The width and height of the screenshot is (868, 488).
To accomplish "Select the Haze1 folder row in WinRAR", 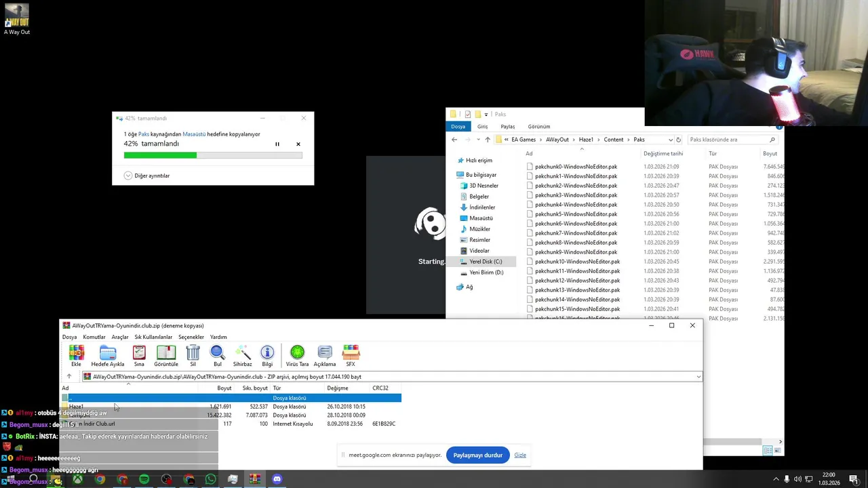I will click(x=231, y=407).
